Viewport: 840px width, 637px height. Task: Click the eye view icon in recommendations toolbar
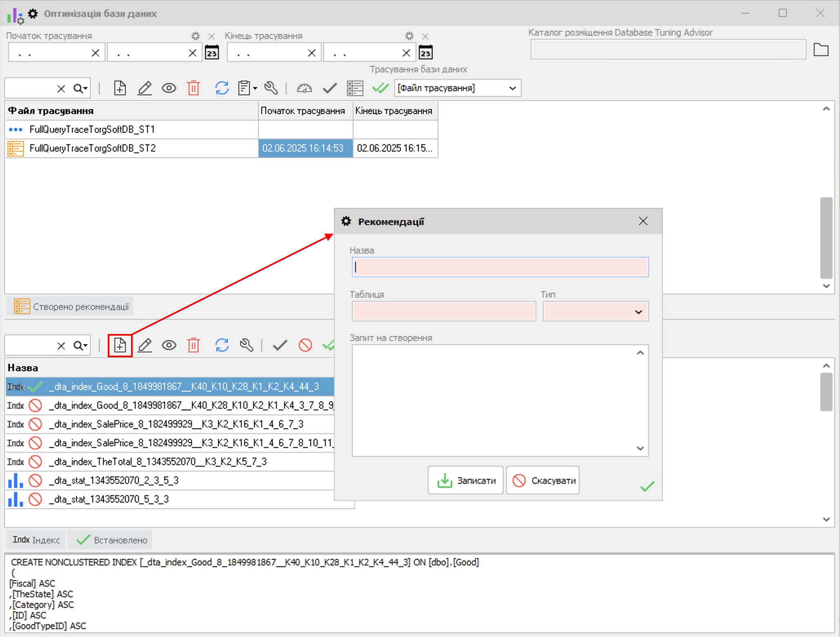tap(169, 345)
